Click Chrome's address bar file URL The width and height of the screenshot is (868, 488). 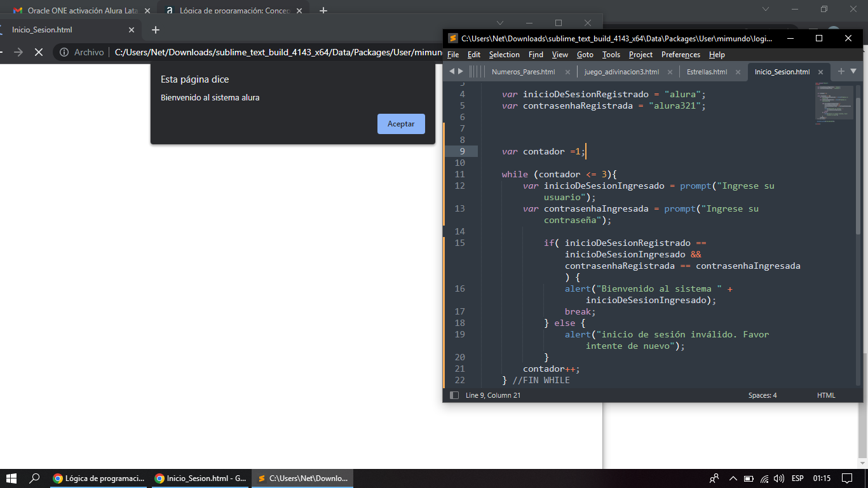point(278,52)
